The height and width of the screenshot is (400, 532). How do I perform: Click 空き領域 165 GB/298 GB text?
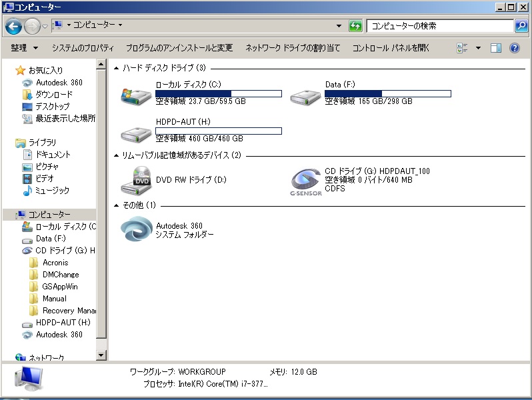coord(369,101)
